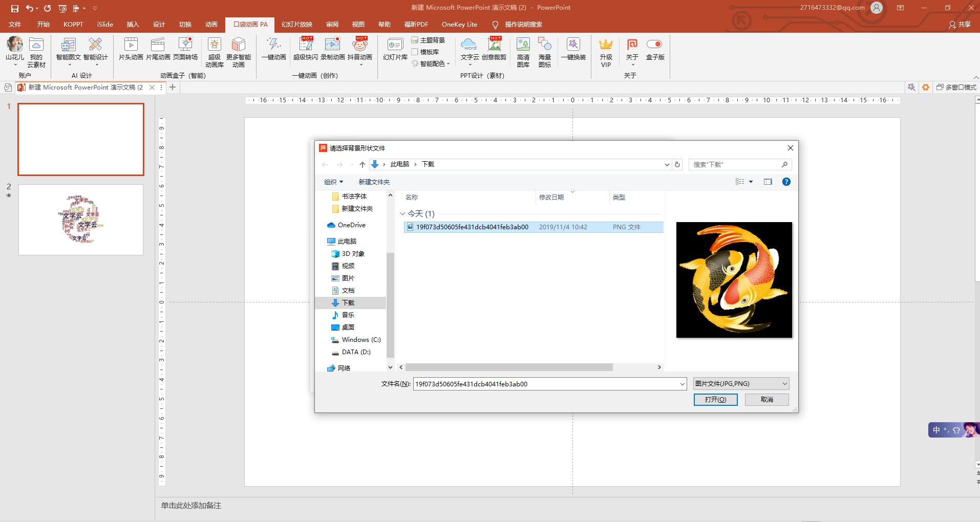
Task: Select the 下载 folder in navigation tree
Action: click(348, 303)
